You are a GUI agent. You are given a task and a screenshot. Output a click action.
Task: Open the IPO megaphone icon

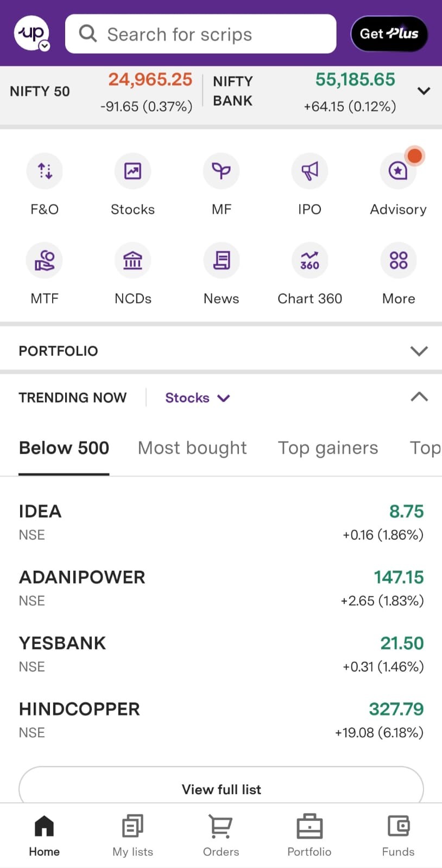[310, 171]
